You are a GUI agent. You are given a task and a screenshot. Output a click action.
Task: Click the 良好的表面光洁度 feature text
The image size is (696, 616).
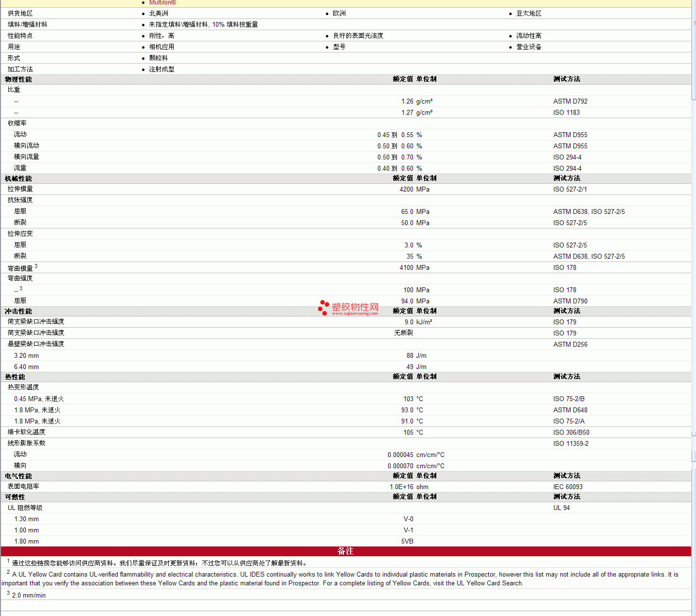358,36
